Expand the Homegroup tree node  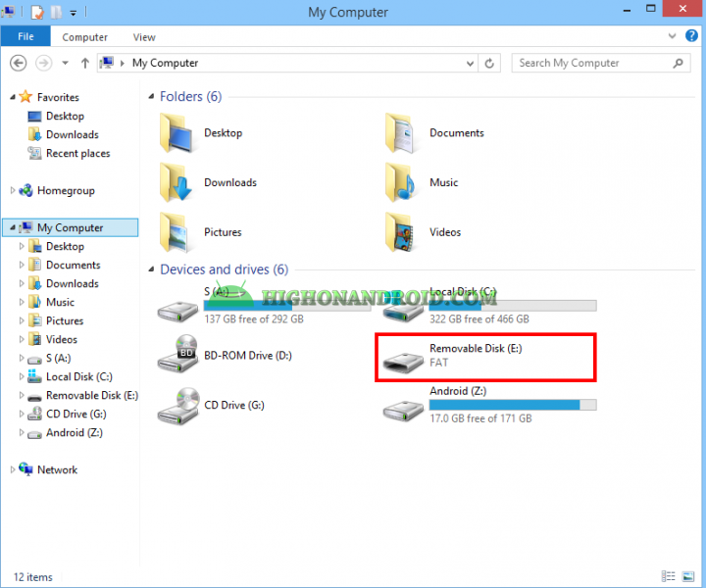click(x=13, y=191)
